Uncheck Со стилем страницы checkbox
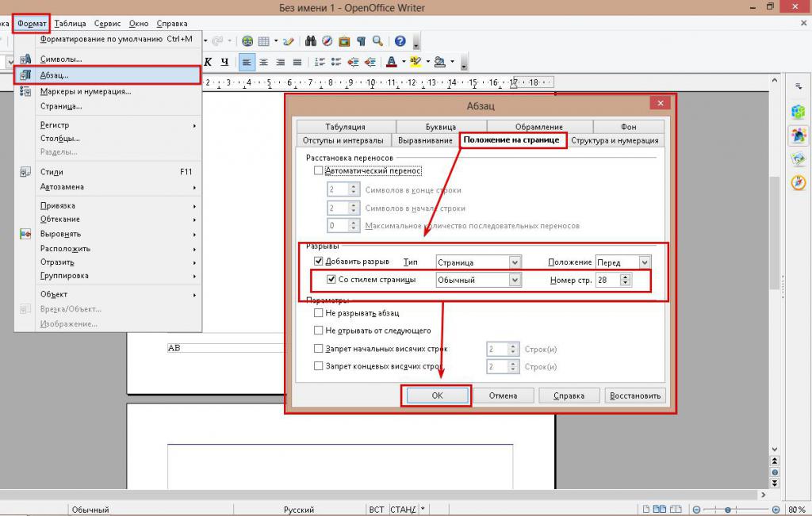 point(331,280)
